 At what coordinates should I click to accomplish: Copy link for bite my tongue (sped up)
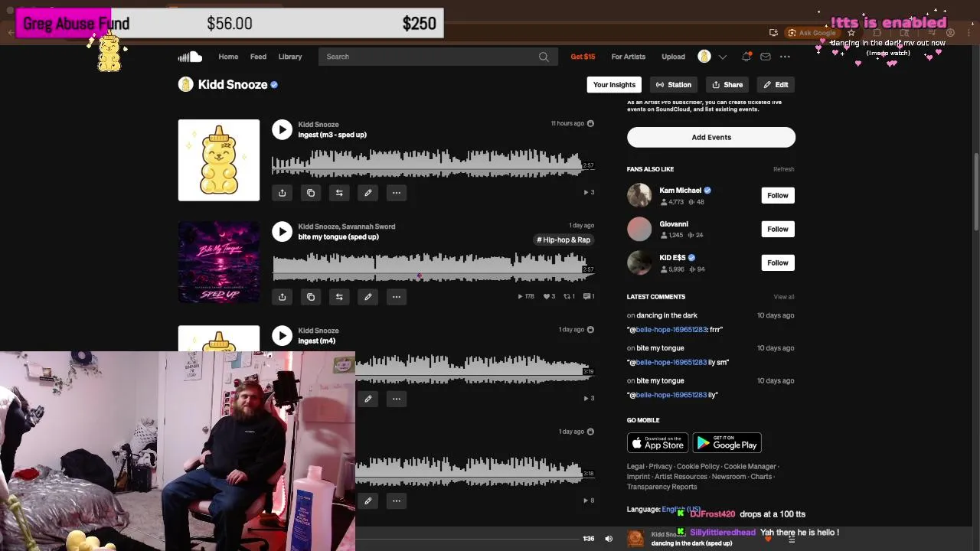tap(311, 297)
